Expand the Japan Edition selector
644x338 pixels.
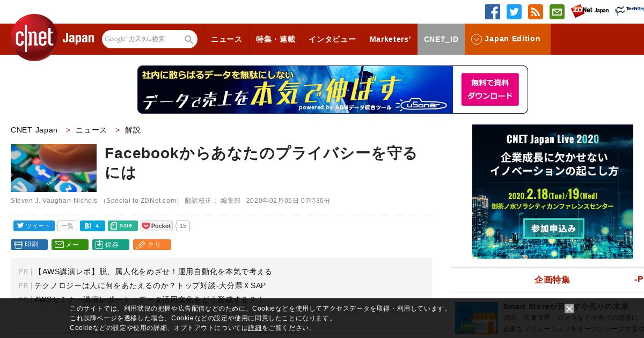(508, 39)
